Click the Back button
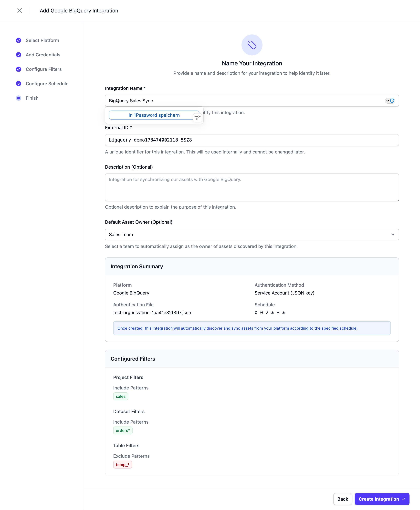The height and width of the screenshot is (510, 420). [x=343, y=499]
